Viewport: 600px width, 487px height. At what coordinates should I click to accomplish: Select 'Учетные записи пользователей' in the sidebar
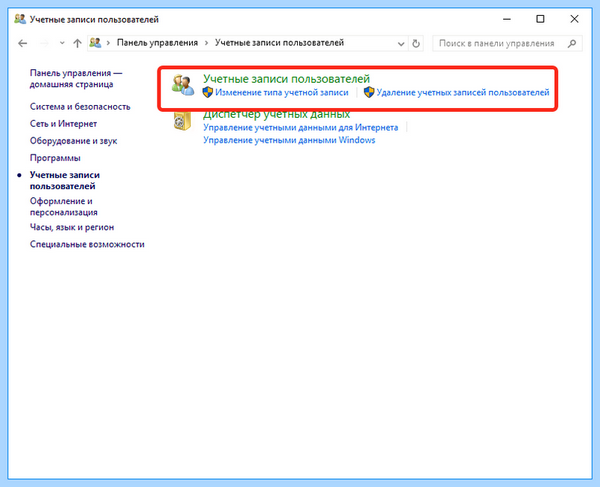65,181
